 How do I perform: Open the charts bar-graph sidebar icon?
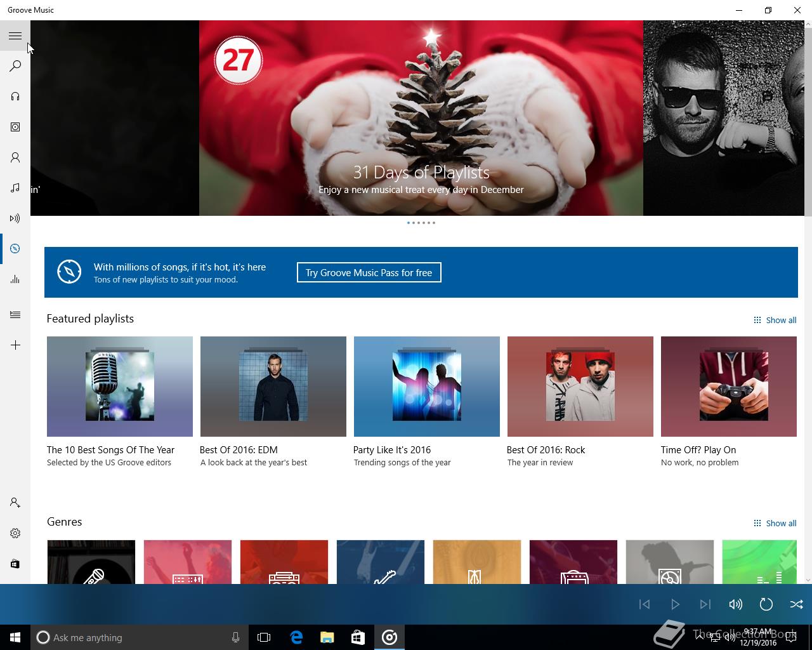click(x=15, y=279)
